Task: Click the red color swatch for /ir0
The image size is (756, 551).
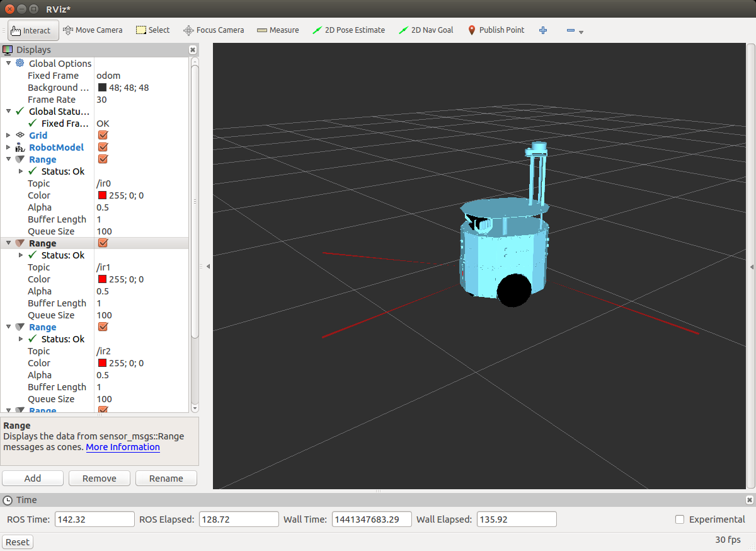Action: 102,195
